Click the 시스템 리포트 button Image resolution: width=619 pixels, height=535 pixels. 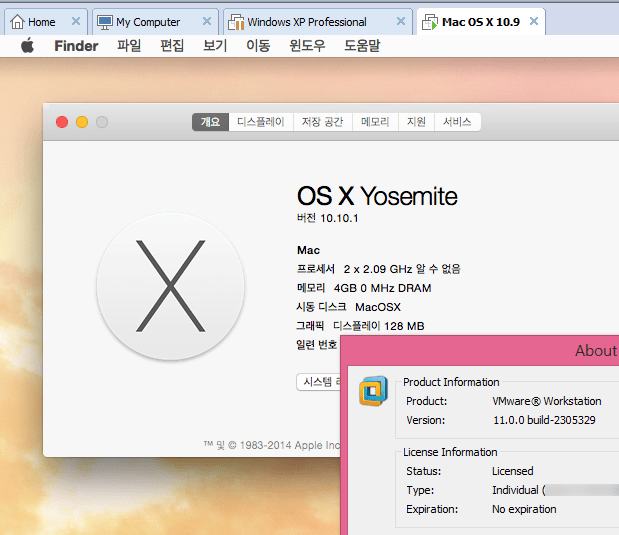(x=319, y=382)
